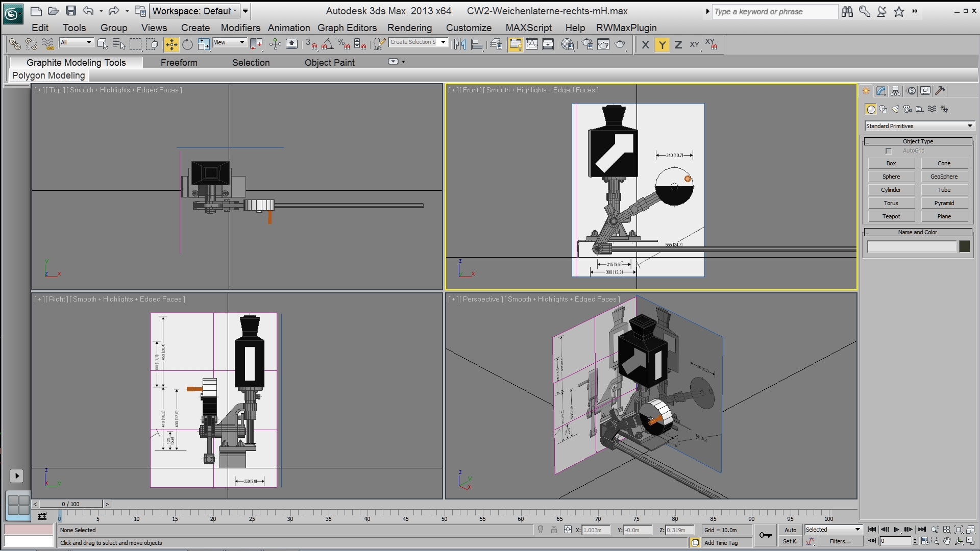Open the Rendering menu
The height and width of the screenshot is (551, 980).
(409, 28)
